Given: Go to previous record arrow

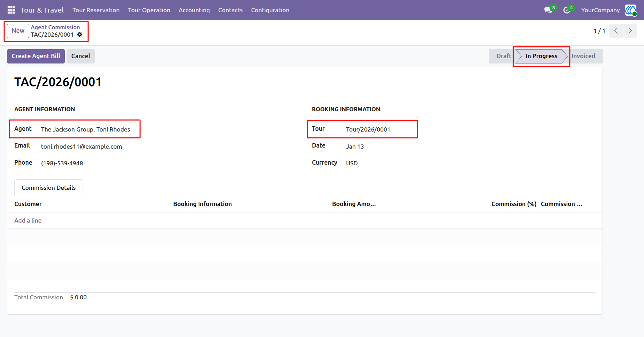Looking at the screenshot, I should 616,31.
